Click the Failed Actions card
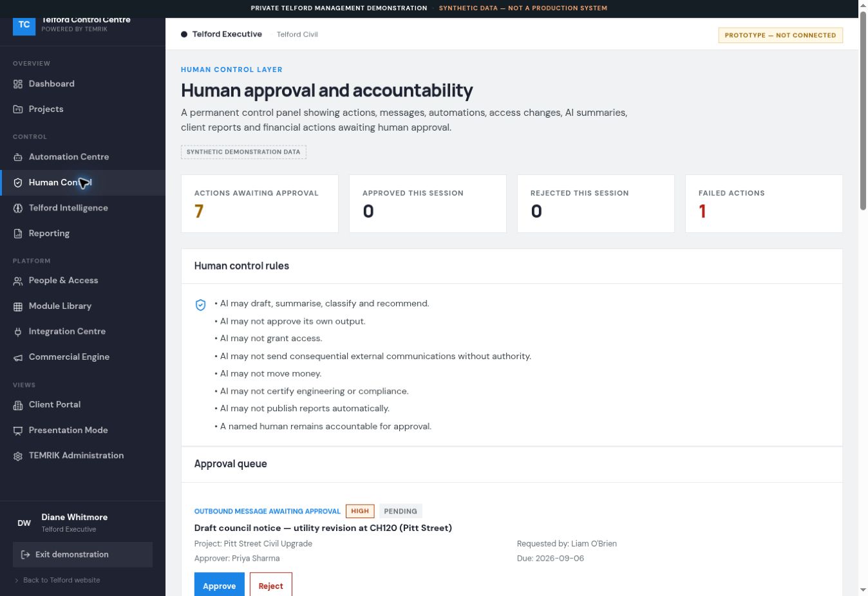This screenshot has height=596, width=868. [764, 204]
